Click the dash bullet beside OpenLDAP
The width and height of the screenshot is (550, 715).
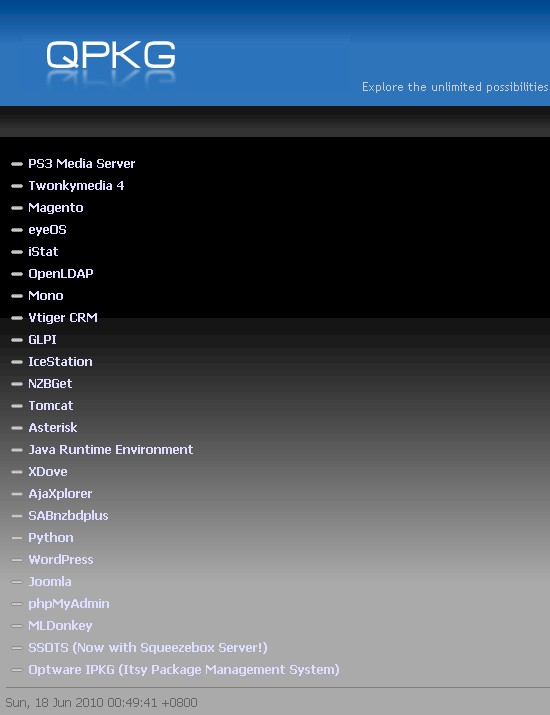(17, 274)
